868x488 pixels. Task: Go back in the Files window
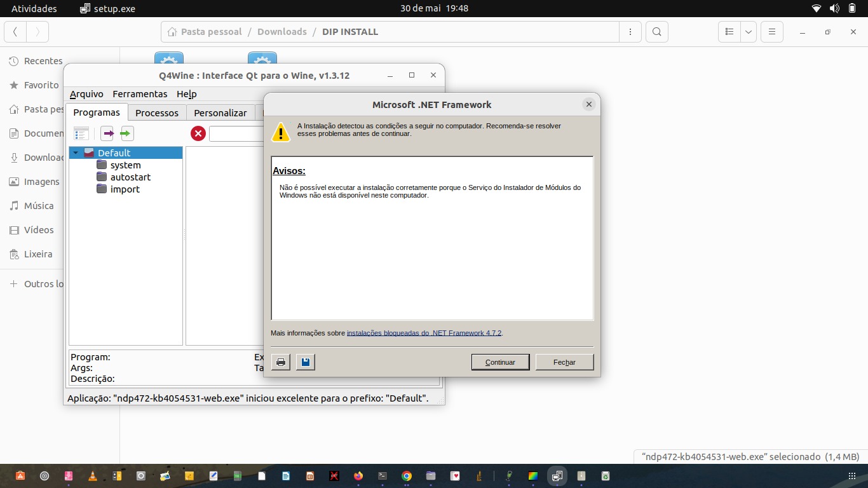(x=15, y=32)
